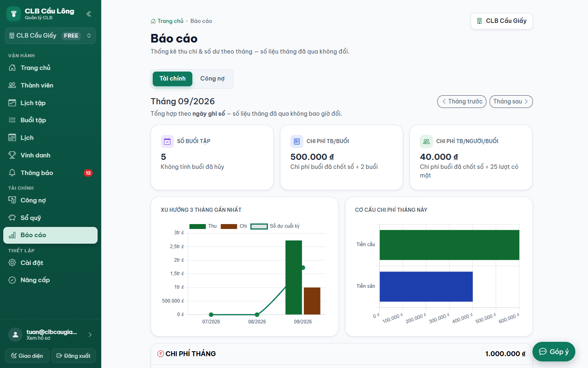Open Buổi tập sessions page
588x368 pixels.
pyautogui.click(x=50, y=120)
